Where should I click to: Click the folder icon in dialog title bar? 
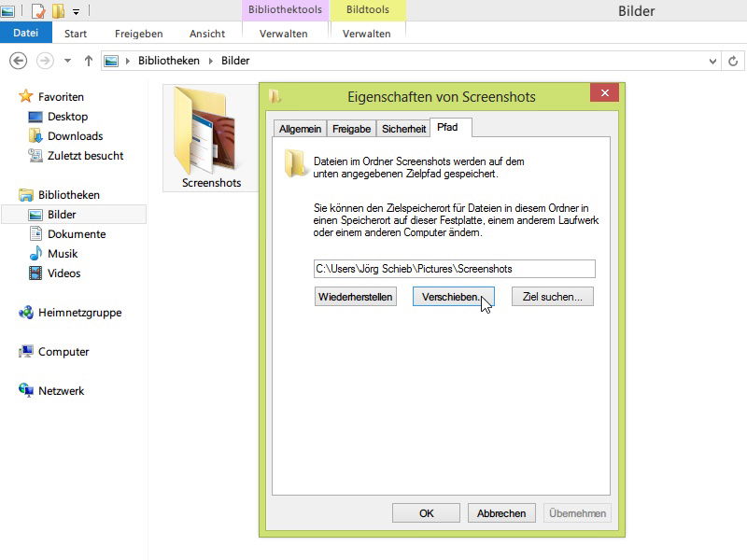pyautogui.click(x=275, y=97)
